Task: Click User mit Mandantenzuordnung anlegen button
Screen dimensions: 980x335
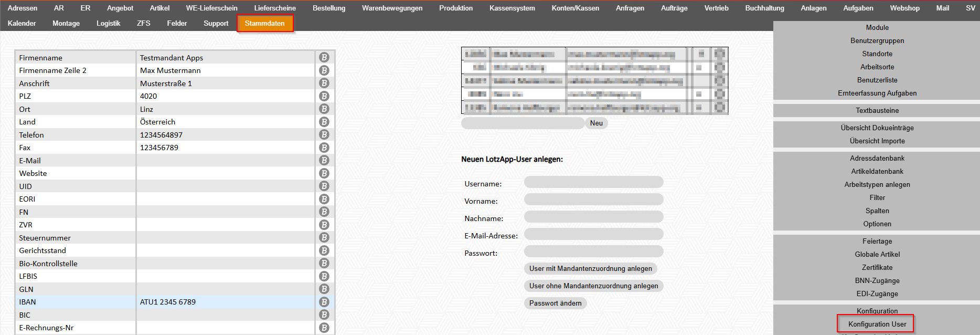Action: (591, 268)
